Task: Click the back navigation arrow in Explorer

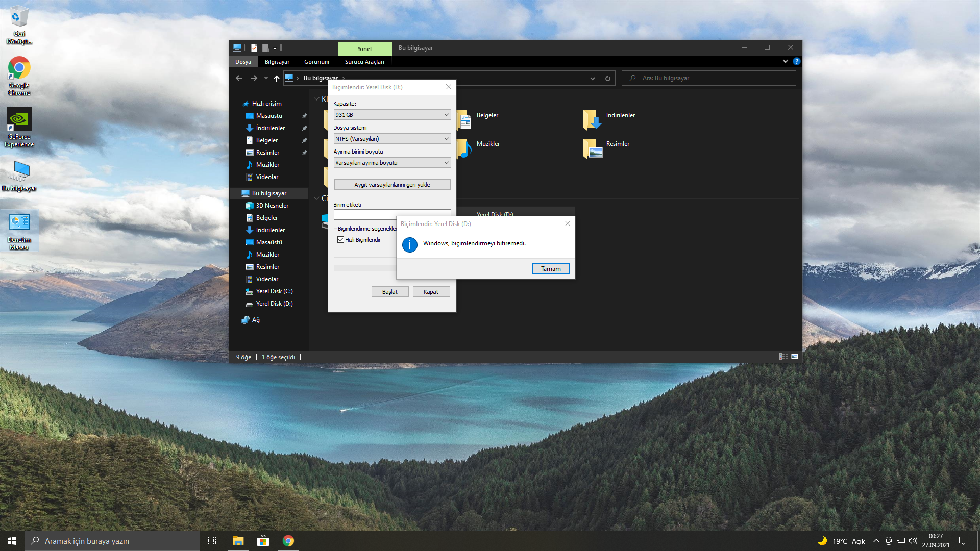Action: [239, 78]
